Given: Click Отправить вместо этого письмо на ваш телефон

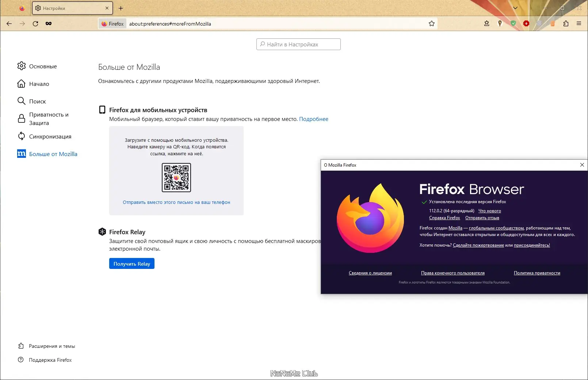Looking at the screenshot, I should [x=176, y=202].
